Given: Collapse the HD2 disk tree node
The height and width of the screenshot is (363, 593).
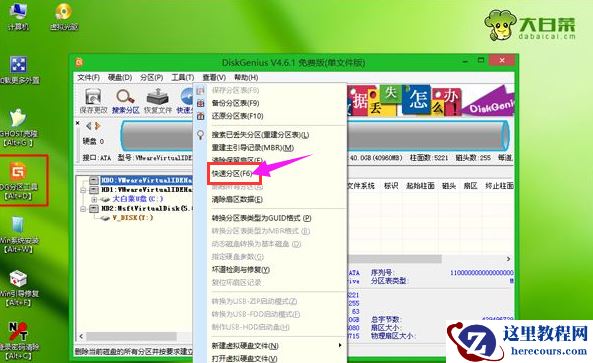Looking at the screenshot, I should pyautogui.click(x=83, y=209).
